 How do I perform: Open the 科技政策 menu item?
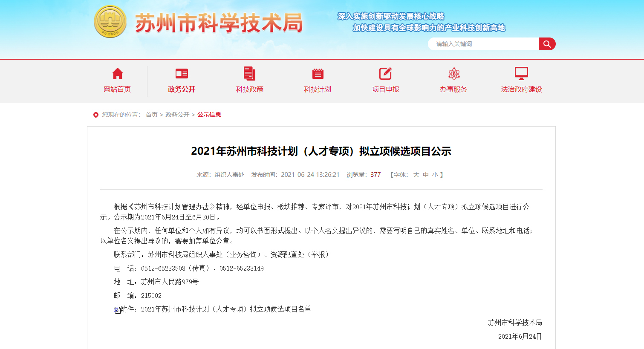249,89
